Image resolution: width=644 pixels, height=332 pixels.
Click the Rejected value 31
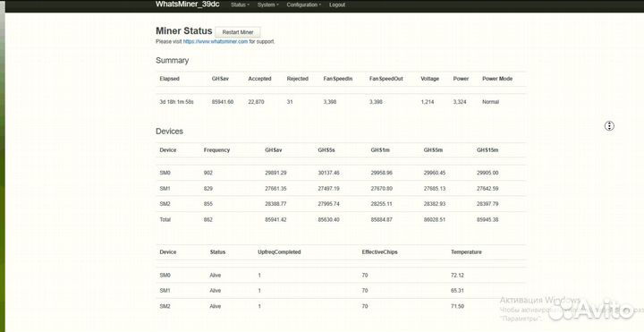(x=290, y=102)
